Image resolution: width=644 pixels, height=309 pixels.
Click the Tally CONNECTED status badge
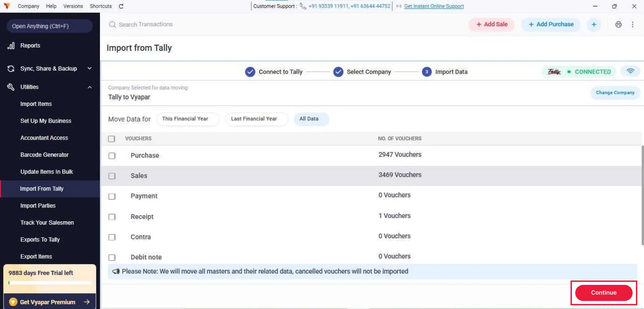[579, 72]
